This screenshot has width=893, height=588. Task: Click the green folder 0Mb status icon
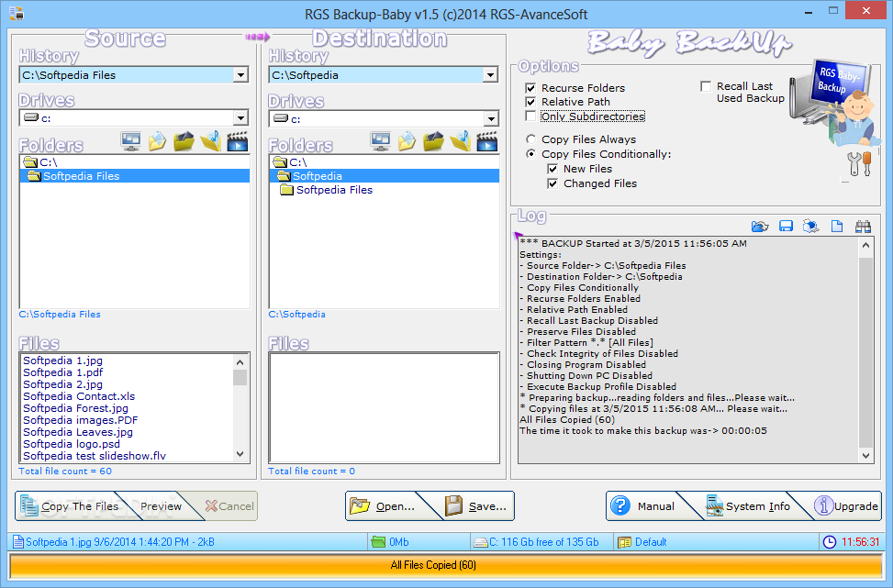tap(377, 542)
